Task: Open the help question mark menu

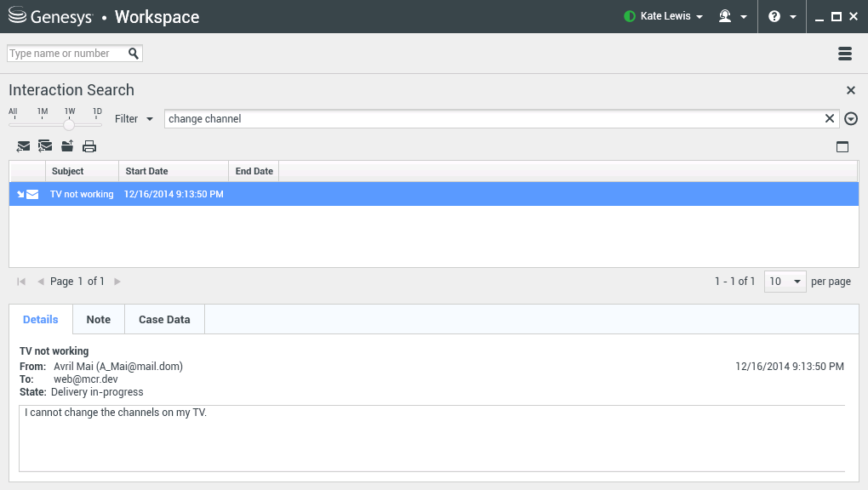Action: [x=781, y=16]
